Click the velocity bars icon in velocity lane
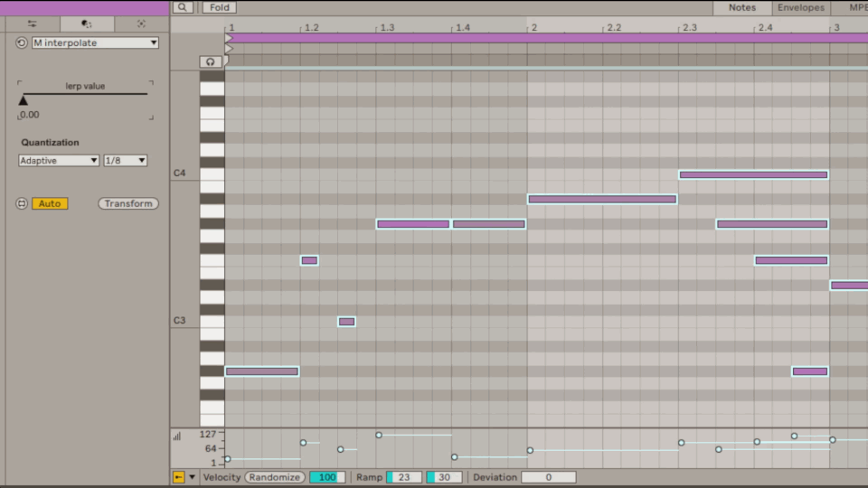Viewport: 868px width, 488px height. click(x=177, y=436)
